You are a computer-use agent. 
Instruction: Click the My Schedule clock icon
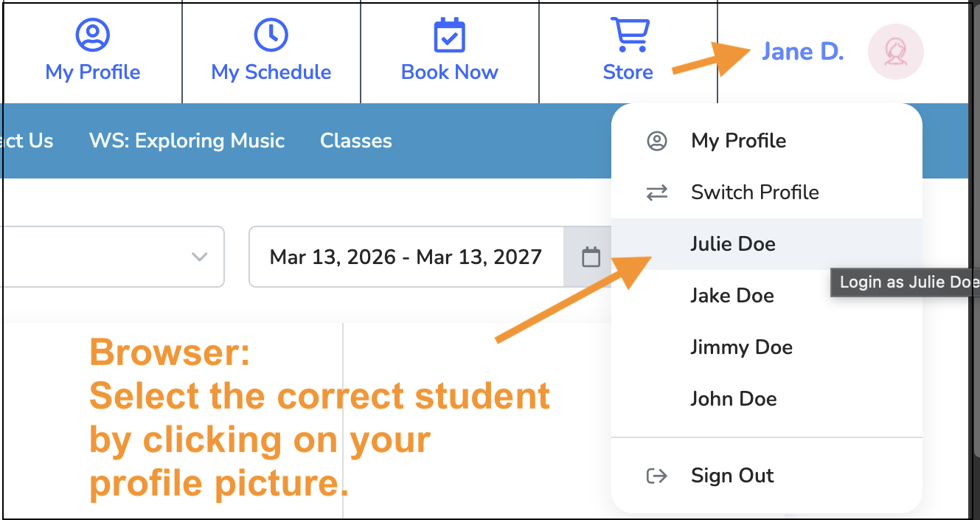271,35
